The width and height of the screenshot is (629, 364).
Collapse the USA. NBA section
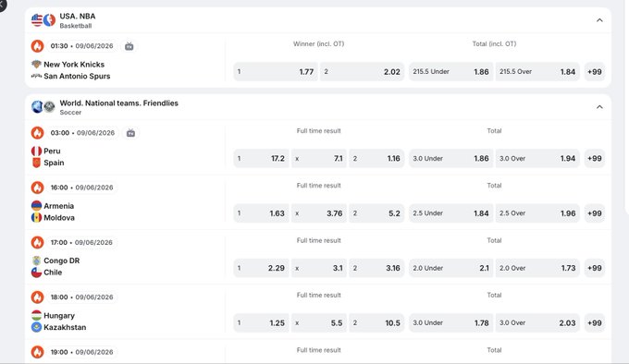tap(599, 20)
